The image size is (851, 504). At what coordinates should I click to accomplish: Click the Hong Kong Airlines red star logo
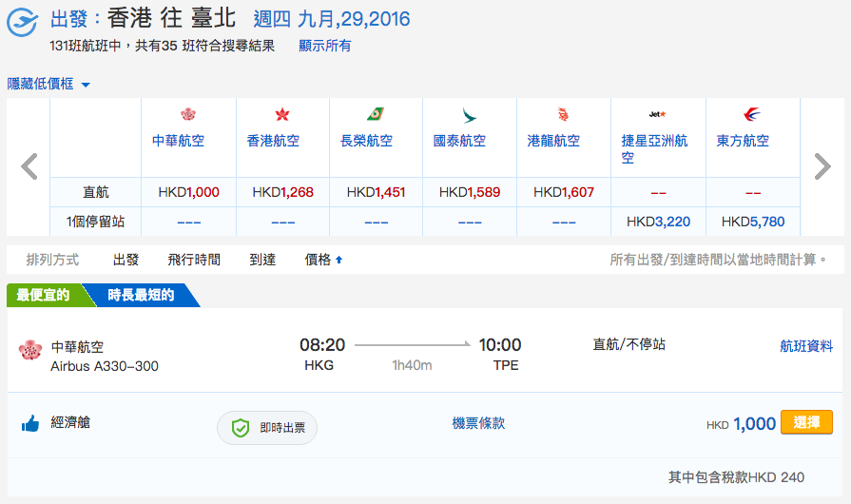(x=282, y=114)
